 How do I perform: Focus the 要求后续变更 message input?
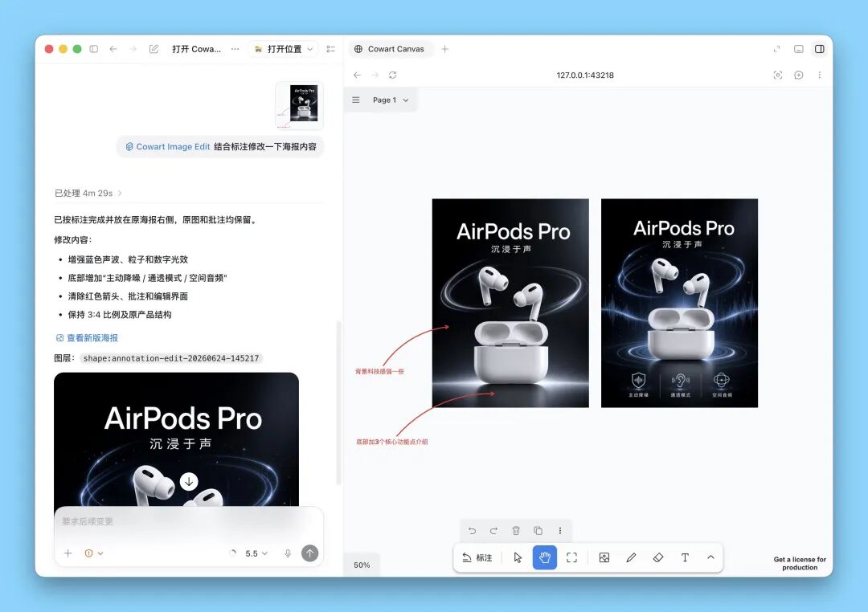coord(188,521)
